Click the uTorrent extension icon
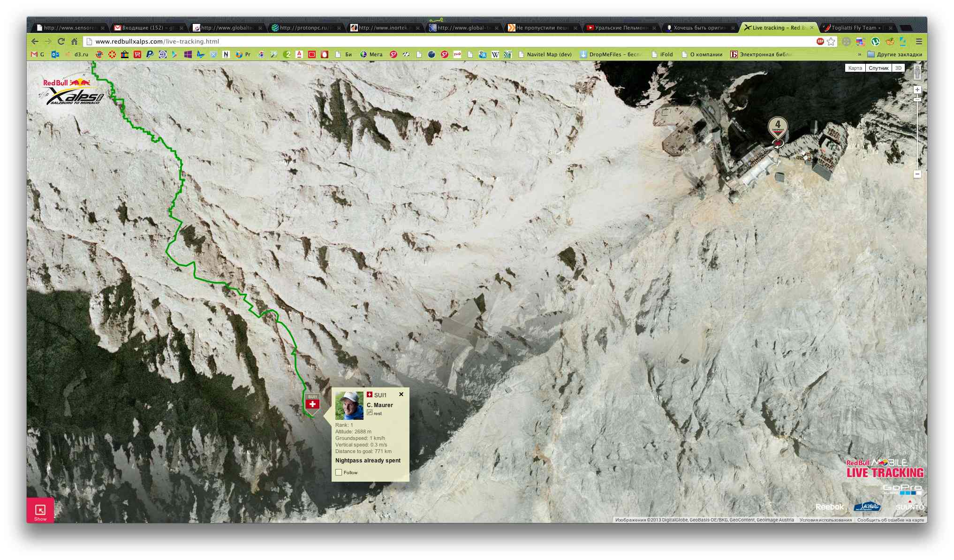Viewport: 954px width, 560px height. coord(875,41)
